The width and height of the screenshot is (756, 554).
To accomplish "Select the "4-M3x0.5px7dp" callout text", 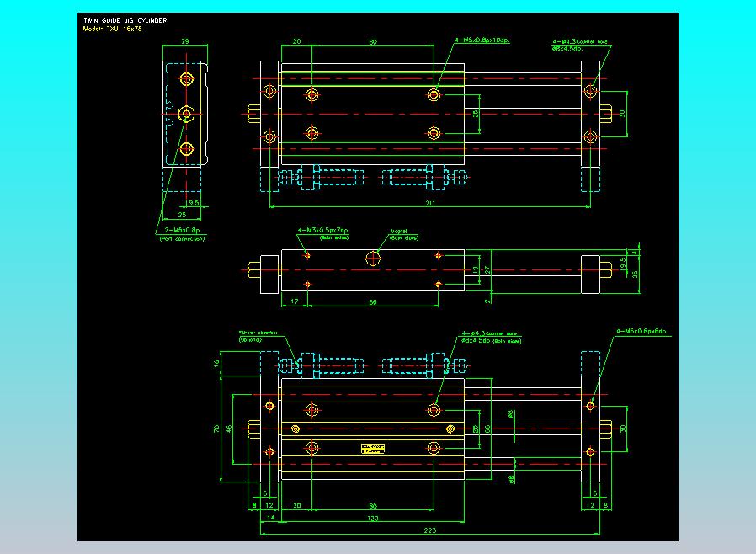I will (x=323, y=230).
